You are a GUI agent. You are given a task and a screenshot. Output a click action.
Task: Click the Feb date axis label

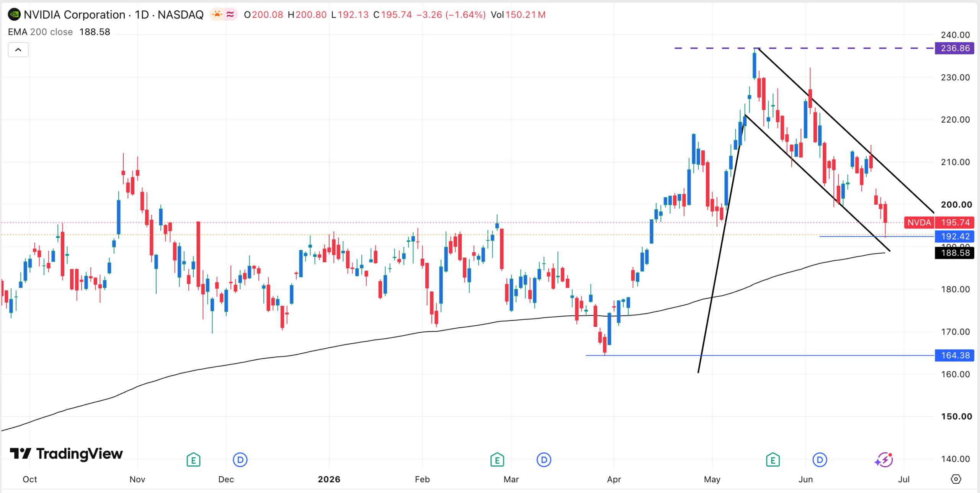click(423, 479)
